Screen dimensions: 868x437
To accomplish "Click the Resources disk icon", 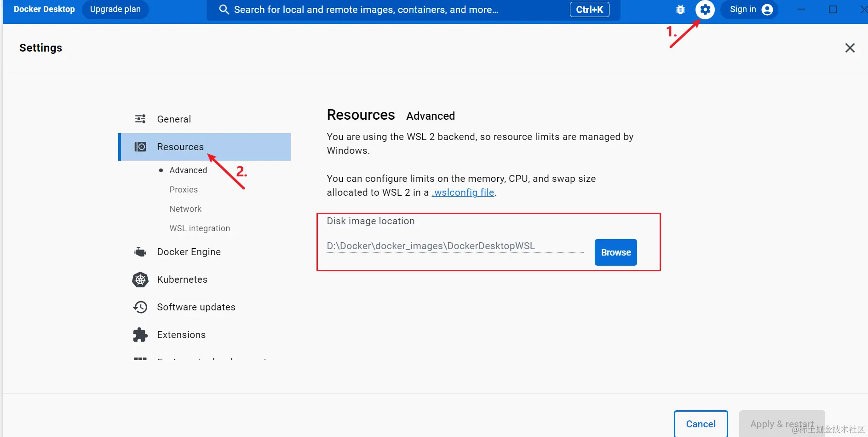I will [140, 147].
